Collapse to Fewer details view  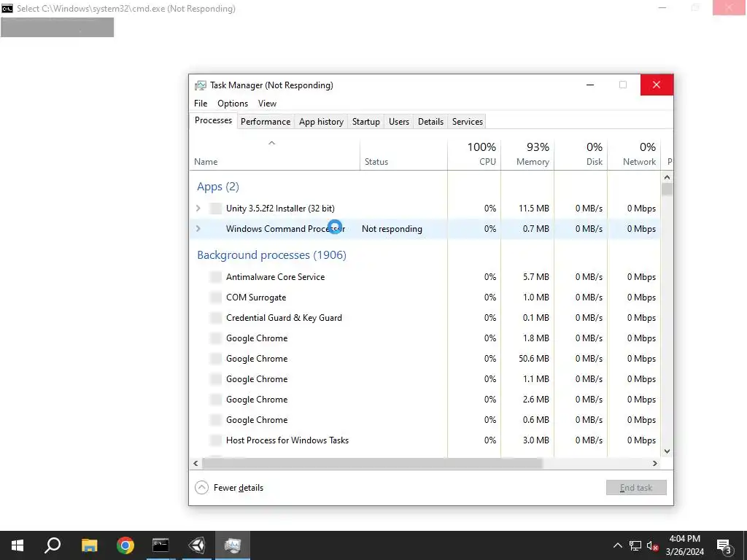pos(229,488)
